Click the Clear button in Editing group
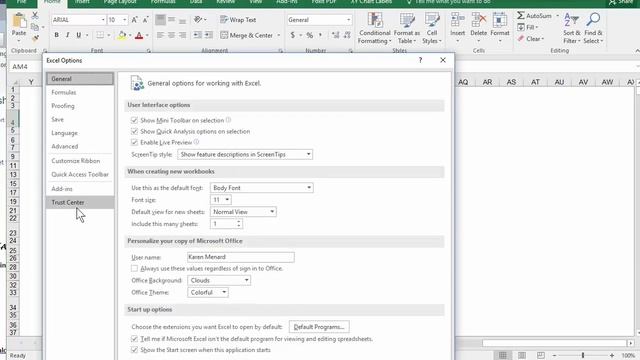 tap(531, 39)
